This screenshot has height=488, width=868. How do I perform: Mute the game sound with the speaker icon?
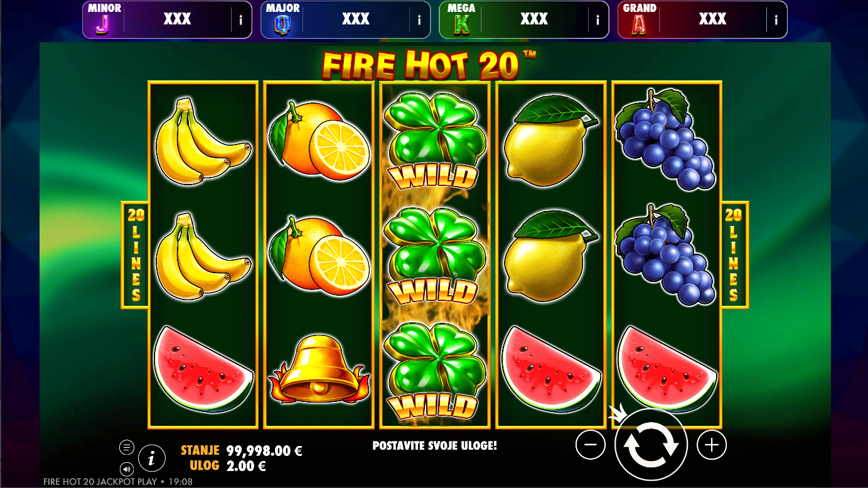tap(127, 469)
